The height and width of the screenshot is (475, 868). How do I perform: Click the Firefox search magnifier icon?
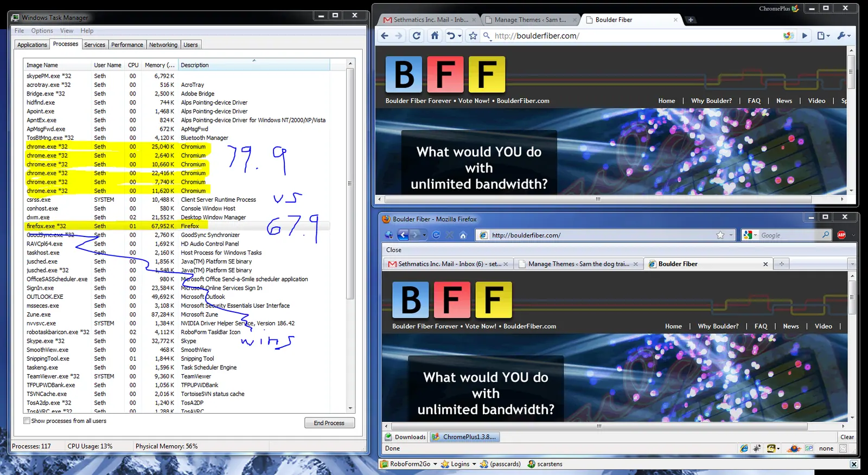click(x=825, y=235)
